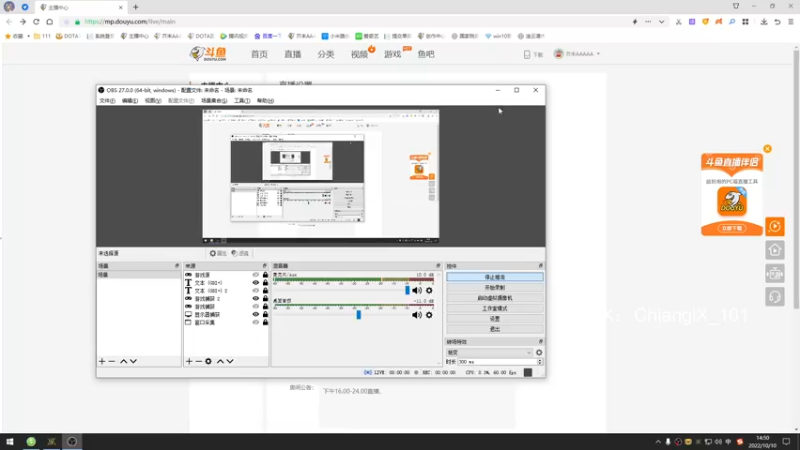Adjust the 时长 300 ms duration stepper
800x450 pixels.
[540, 362]
